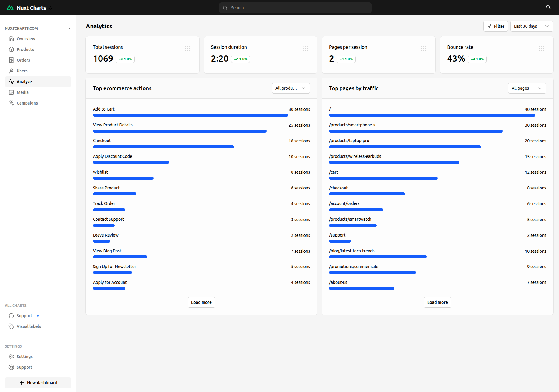Click the drag handle on Total sessions card
This screenshot has width=559, height=392.
point(187,48)
